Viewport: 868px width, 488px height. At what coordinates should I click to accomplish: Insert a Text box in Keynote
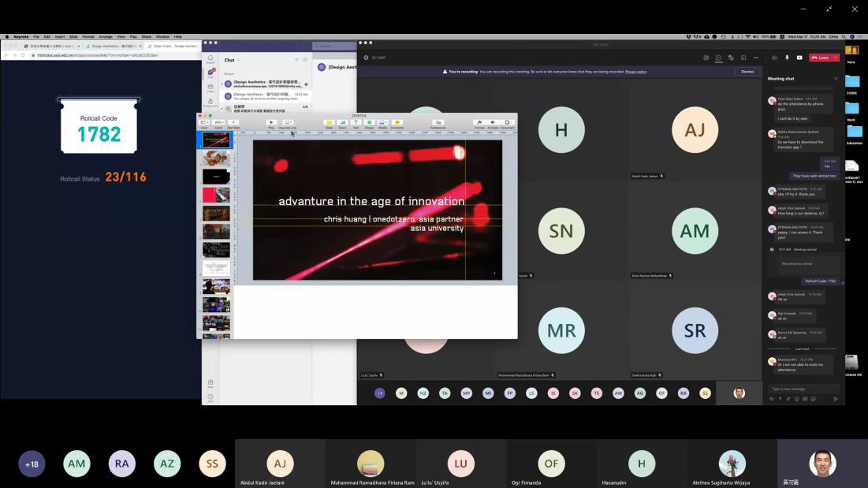point(356,124)
